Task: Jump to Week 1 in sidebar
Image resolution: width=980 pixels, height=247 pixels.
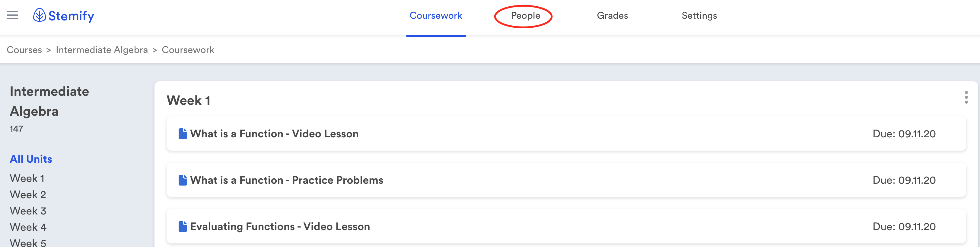Action: (27, 178)
